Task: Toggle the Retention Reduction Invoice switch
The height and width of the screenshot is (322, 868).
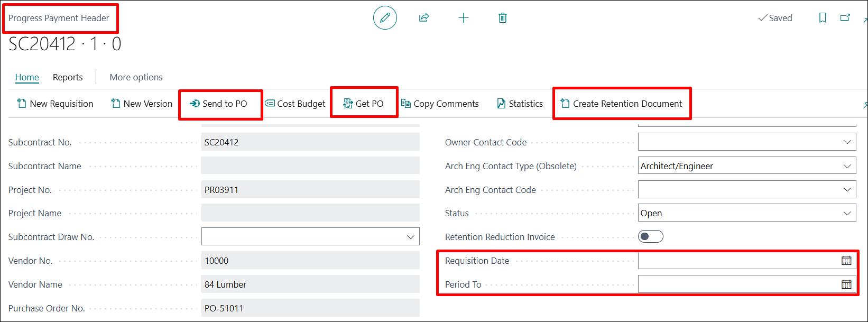Action: (651, 237)
